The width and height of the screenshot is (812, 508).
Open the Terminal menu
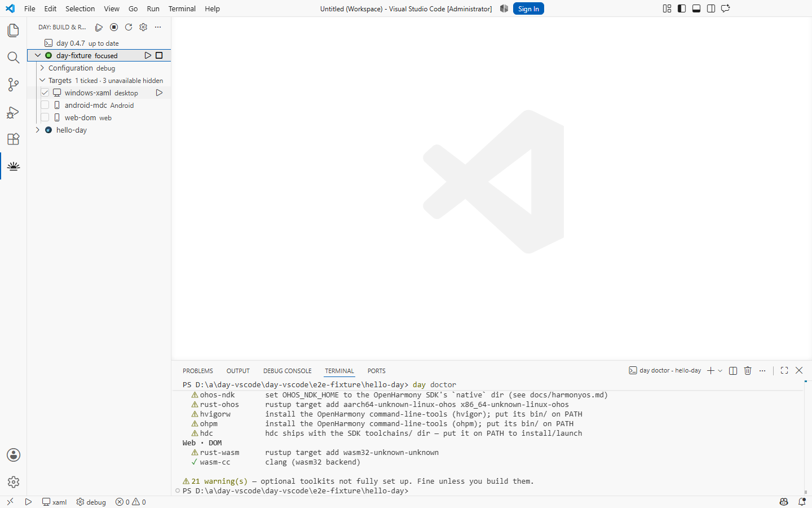182,8
